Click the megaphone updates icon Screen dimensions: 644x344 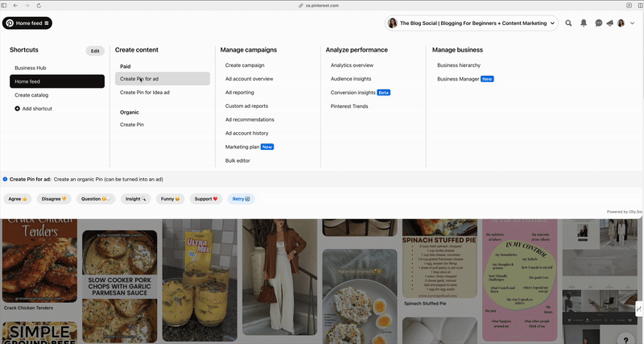point(609,23)
